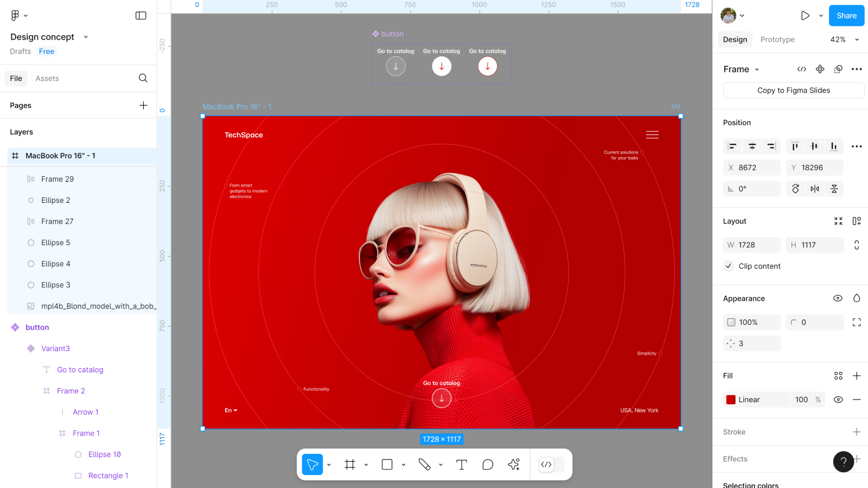Image resolution: width=868 pixels, height=488 pixels.
Task: Expand the Design concept file menu
Action: 86,37
